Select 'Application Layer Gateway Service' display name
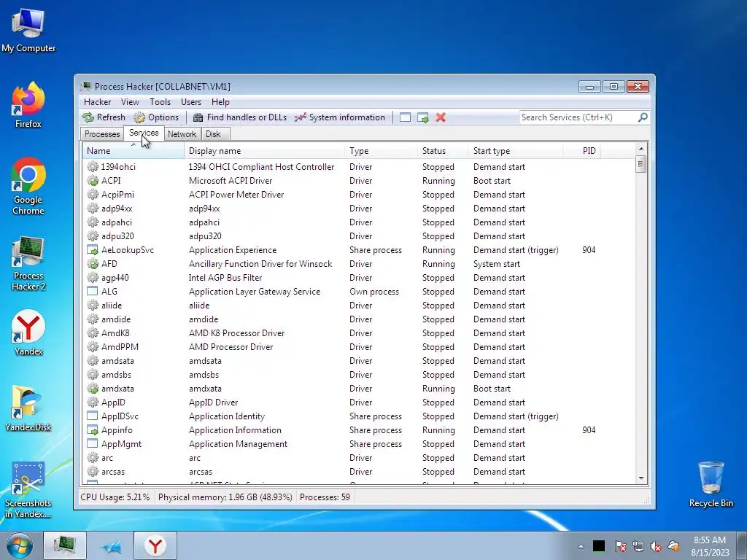The width and height of the screenshot is (747, 560). (x=255, y=292)
